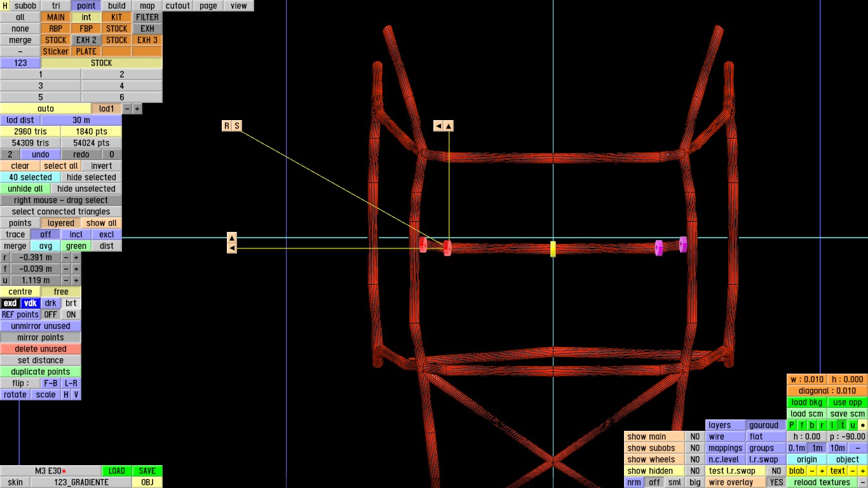The width and height of the screenshot is (868, 488).
Task: Click the hide selected button
Action: (92, 177)
